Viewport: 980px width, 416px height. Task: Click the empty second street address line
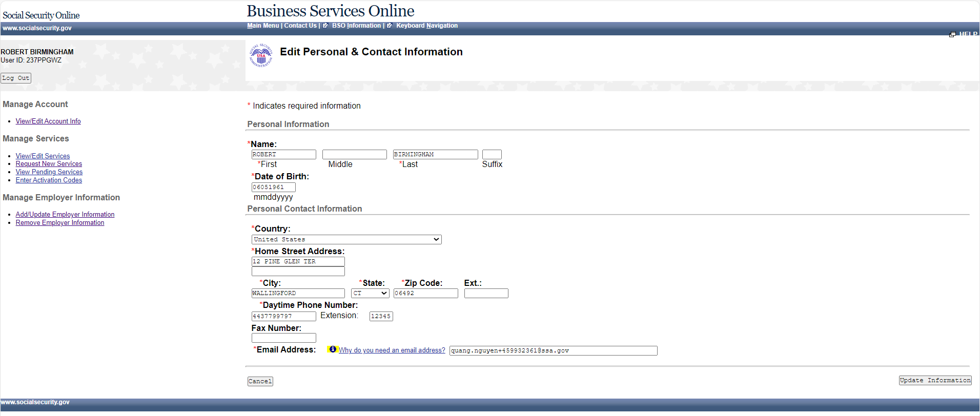click(x=298, y=271)
